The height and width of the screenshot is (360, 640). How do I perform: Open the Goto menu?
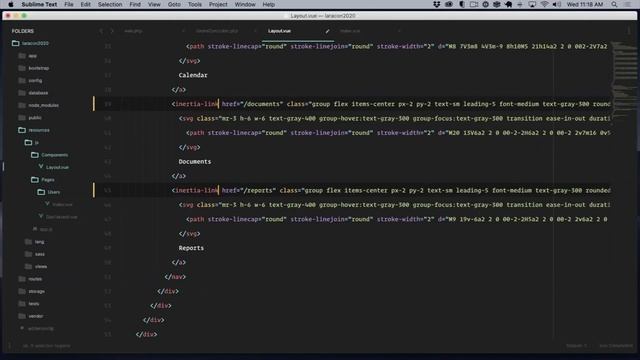(174, 4)
